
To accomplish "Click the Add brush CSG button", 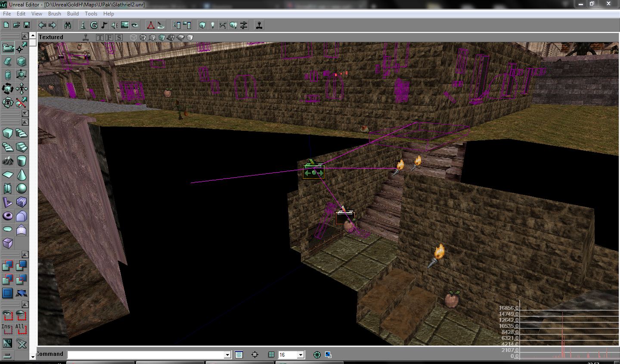I will tap(8, 266).
